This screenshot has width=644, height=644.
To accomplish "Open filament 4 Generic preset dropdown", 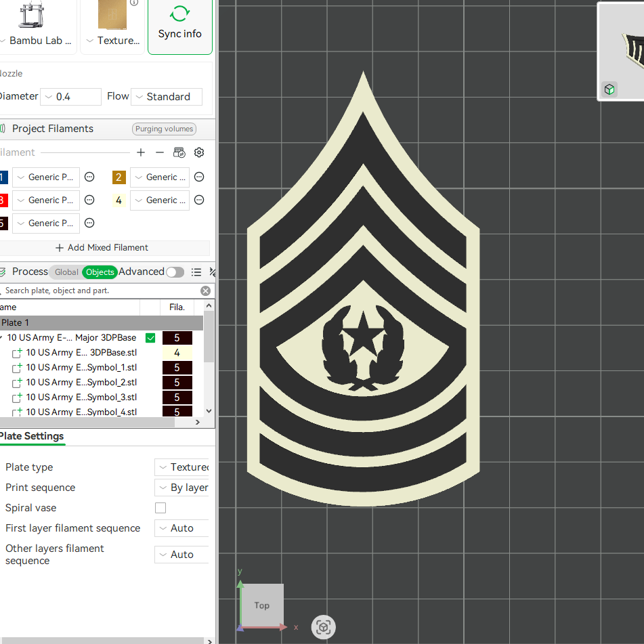I will (160, 200).
